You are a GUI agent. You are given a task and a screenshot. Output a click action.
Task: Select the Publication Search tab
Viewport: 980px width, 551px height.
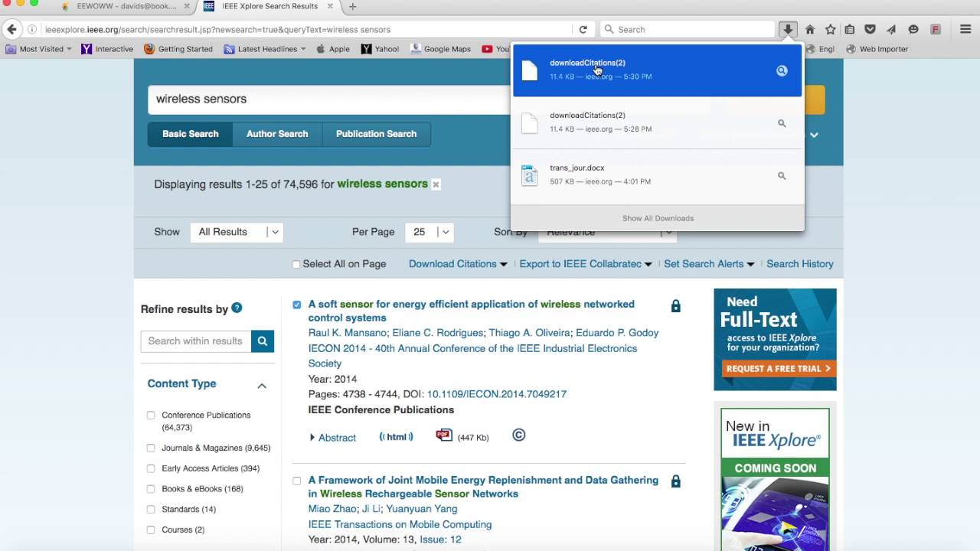[x=376, y=134]
